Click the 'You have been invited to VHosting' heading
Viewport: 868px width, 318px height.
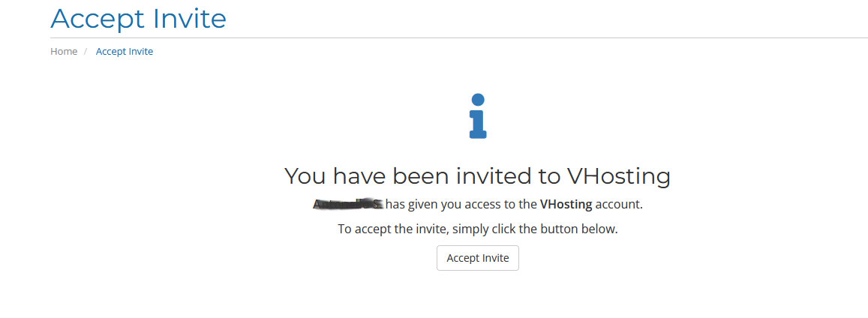click(x=477, y=175)
